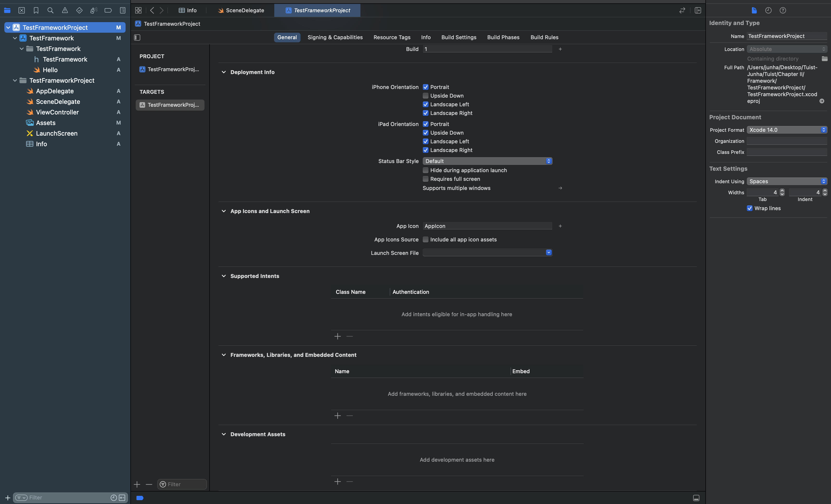Open the Project navigator folder icon
Screen dimensions: 831x504
pyautogui.click(x=7, y=10)
